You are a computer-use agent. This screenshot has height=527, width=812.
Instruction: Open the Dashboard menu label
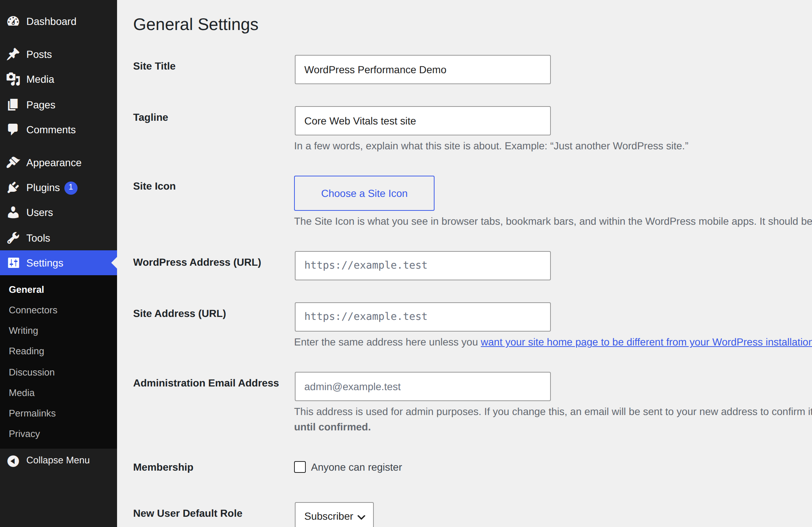pyautogui.click(x=51, y=22)
